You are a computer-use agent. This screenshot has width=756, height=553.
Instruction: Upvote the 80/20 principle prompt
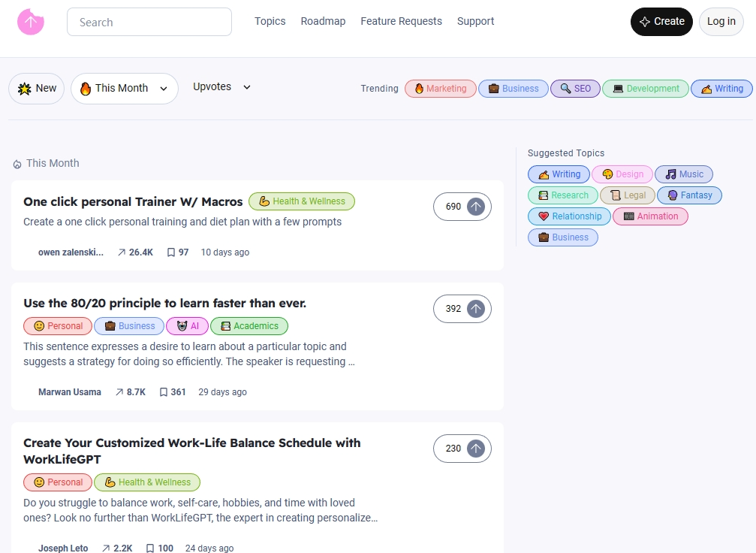tap(475, 309)
